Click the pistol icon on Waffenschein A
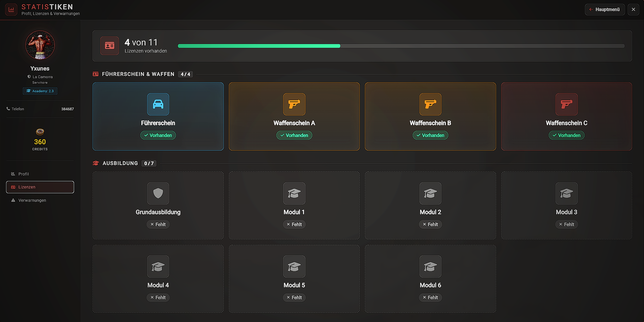The image size is (644, 322). tap(294, 104)
